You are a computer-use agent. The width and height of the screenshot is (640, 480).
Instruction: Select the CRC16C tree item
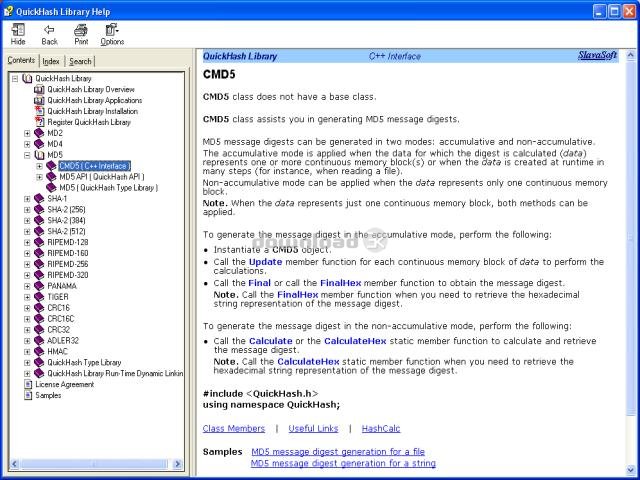pyautogui.click(x=61, y=319)
